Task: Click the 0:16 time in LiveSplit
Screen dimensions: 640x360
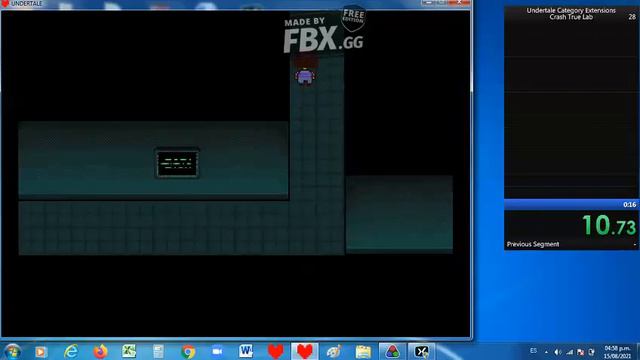Action: [629, 204]
